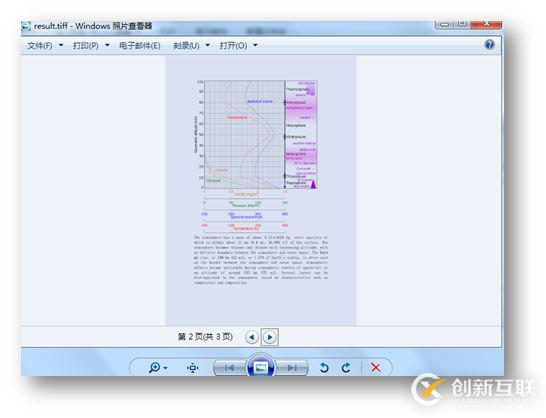Expand the dropdown arrow next to 刻录(U)
The image size is (546, 418).
(x=208, y=45)
